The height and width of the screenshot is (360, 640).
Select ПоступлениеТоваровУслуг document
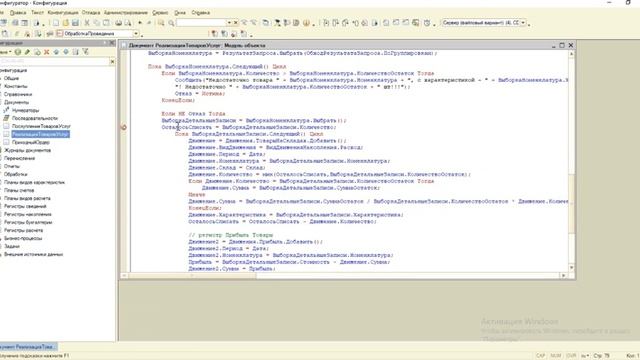pos(41,126)
